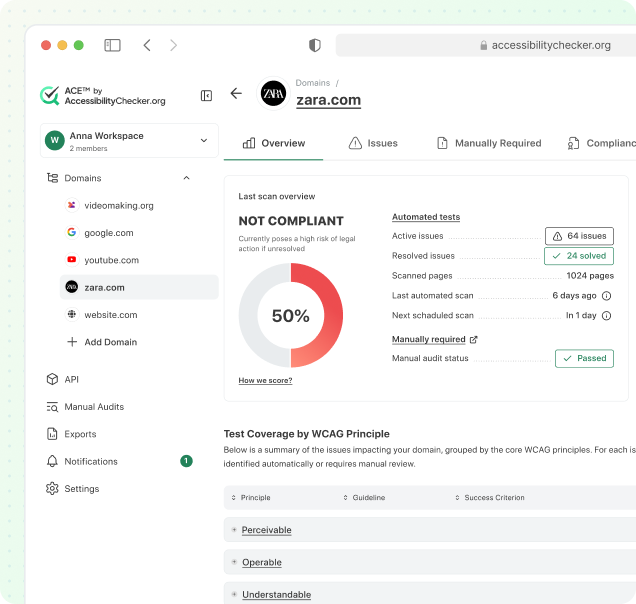Viewport: 636px width, 604px height.
Task: Sort by Guideline column
Action: (x=365, y=498)
